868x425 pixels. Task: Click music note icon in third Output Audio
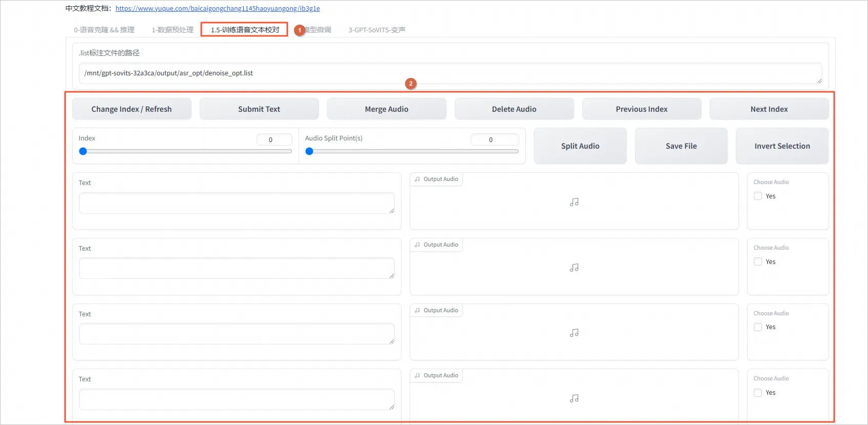(x=574, y=333)
